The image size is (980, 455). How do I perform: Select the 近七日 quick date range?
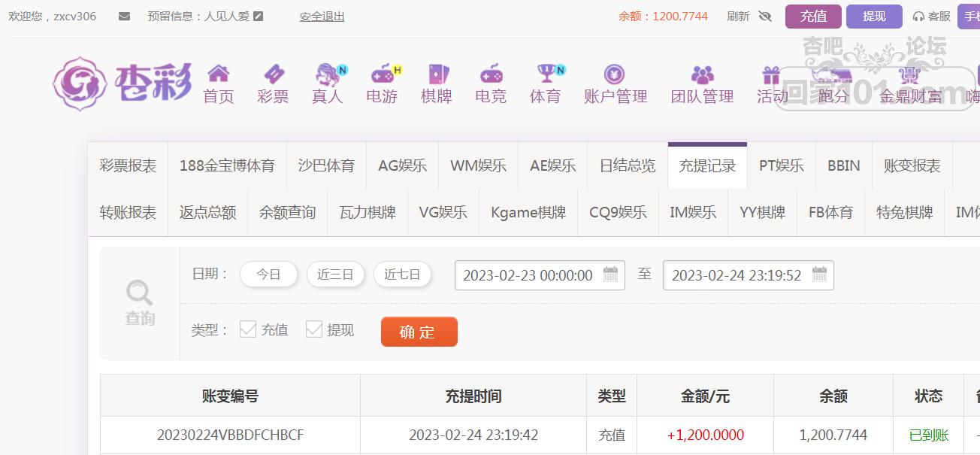[x=402, y=275]
